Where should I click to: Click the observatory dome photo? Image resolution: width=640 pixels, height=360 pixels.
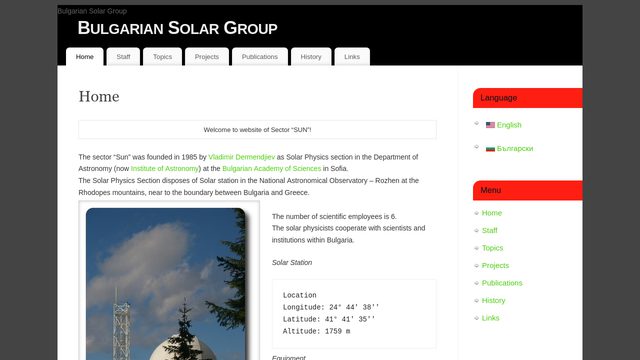coord(166,284)
